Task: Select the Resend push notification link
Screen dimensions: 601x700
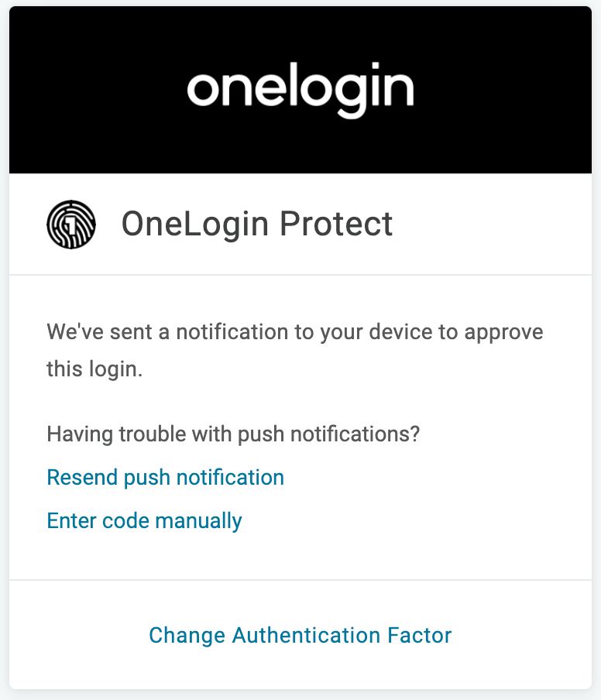Action: 166,477
